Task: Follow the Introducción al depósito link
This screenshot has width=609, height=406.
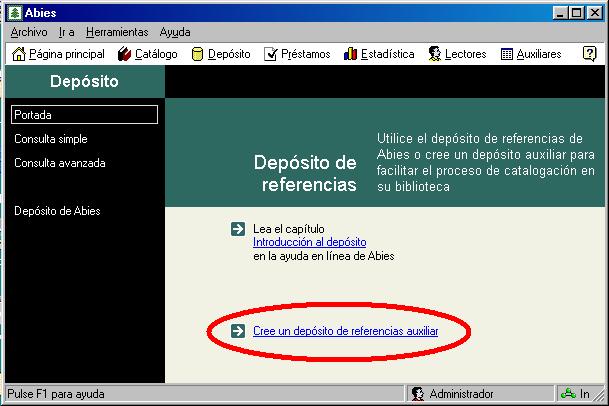Action: [x=309, y=242]
